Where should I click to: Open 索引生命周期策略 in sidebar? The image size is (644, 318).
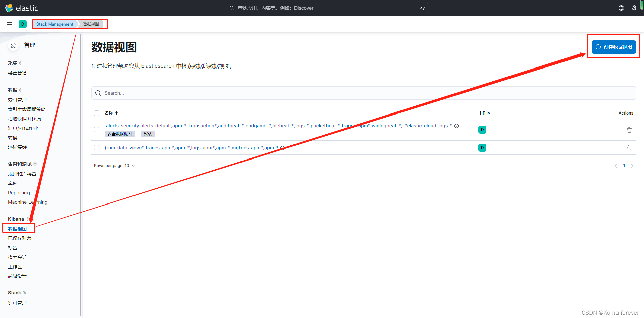pyautogui.click(x=27, y=109)
